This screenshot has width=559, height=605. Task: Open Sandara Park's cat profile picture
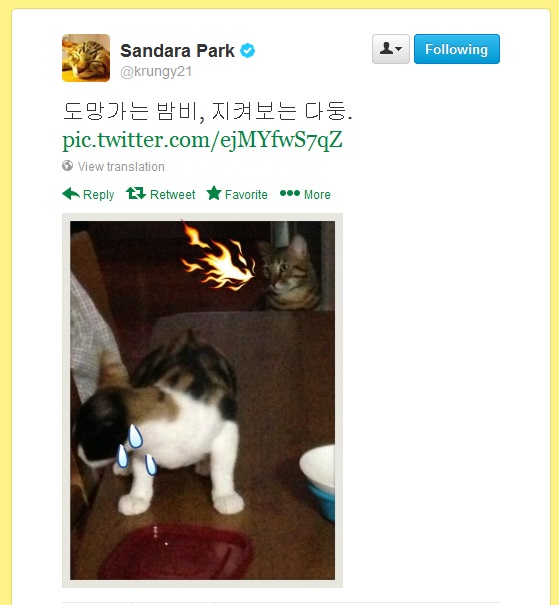pyautogui.click(x=86, y=58)
